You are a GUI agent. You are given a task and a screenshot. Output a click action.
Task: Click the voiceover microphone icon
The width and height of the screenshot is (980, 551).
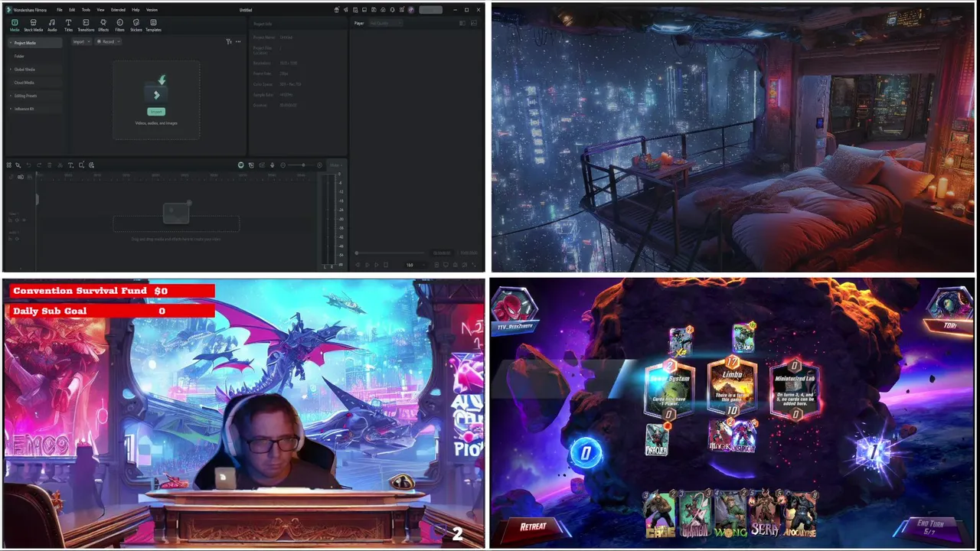[272, 165]
